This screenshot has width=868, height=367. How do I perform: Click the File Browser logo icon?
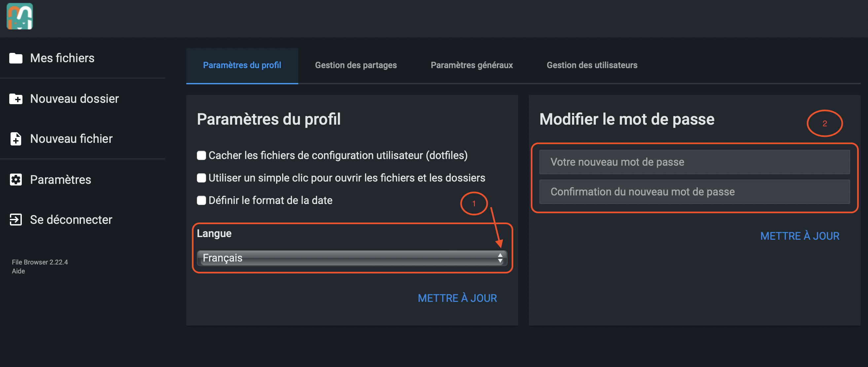[x=19, y=16]
